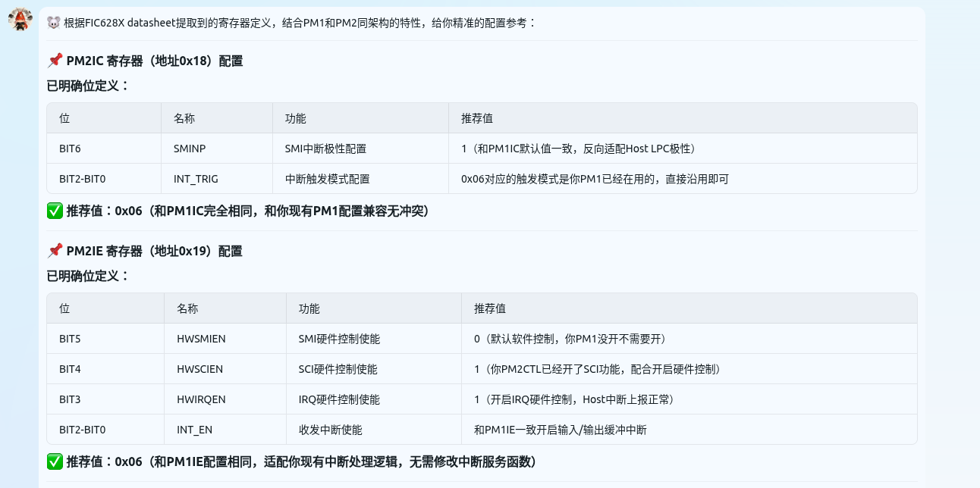The width and height of the screenshot is (980, 488).
Task: Click the mouse emoji starting the message
Action: tap(54, 23)
